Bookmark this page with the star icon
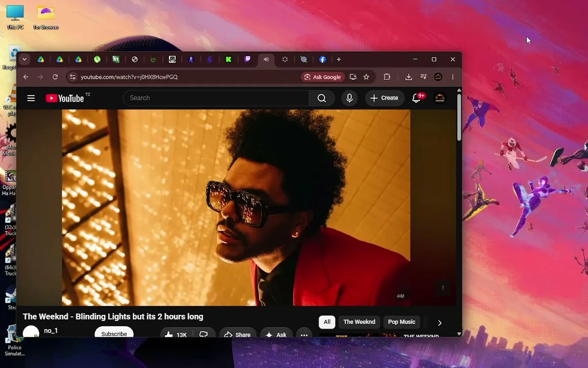This screenshot has width=588, height=368. [366, 77]
